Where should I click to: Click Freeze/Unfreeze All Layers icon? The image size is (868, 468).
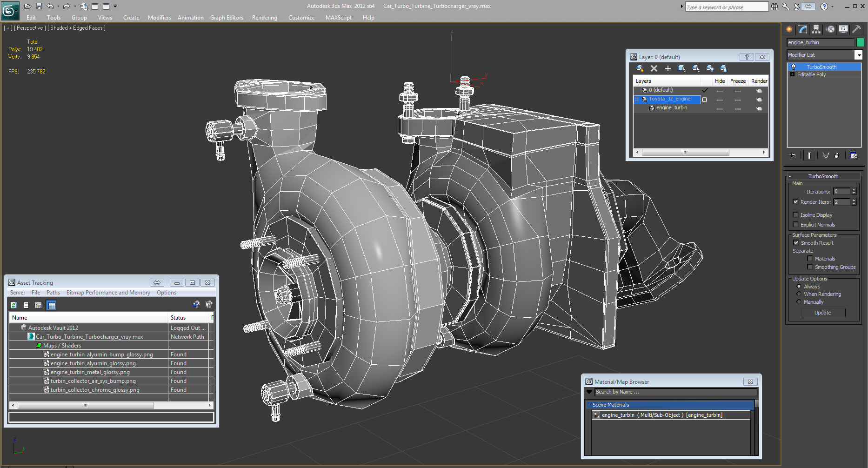724,68
